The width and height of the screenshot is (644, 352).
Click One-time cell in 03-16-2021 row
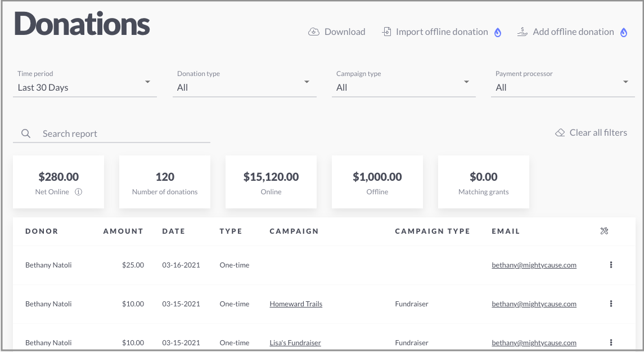pyautogui.click(x=235, y=265)
